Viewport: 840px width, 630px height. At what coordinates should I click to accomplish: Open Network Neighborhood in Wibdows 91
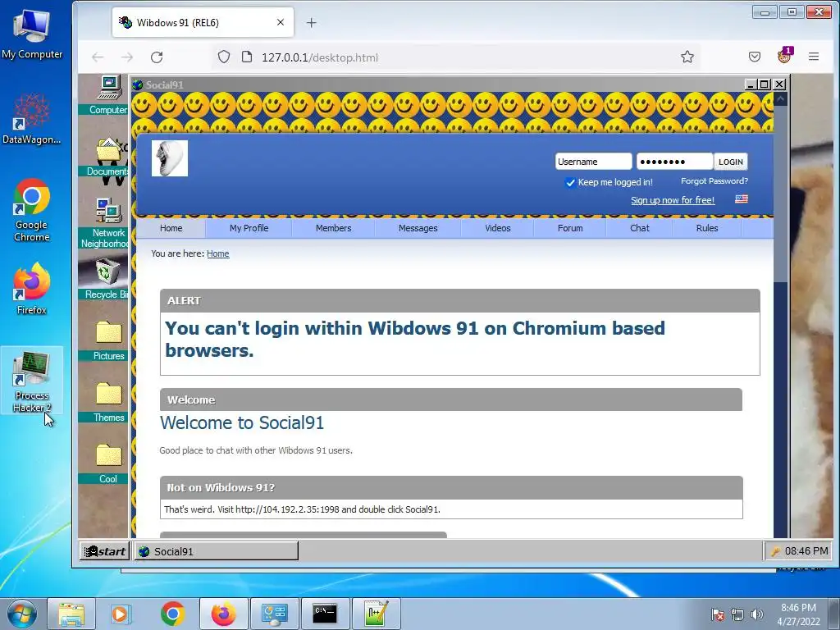(107, 223)
